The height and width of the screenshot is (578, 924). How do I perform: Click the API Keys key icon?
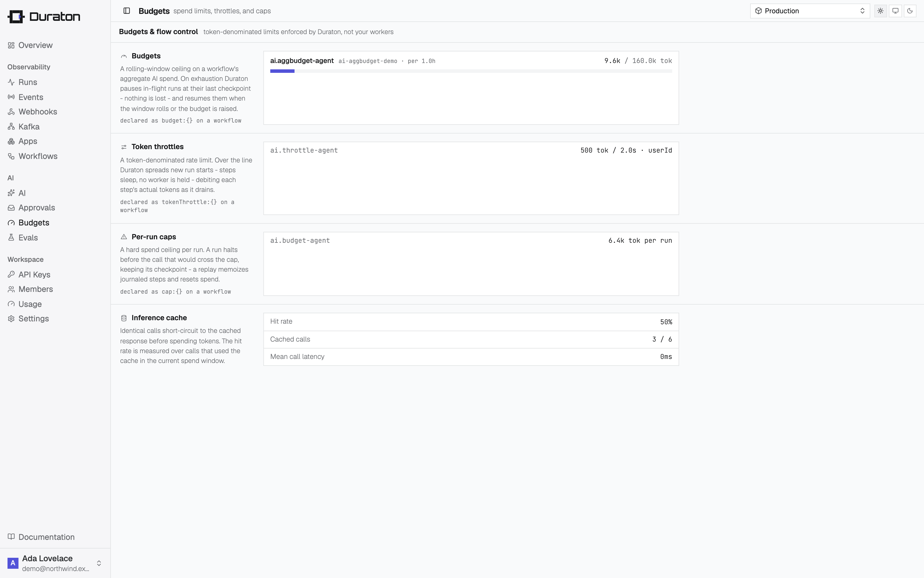[11, 275]
